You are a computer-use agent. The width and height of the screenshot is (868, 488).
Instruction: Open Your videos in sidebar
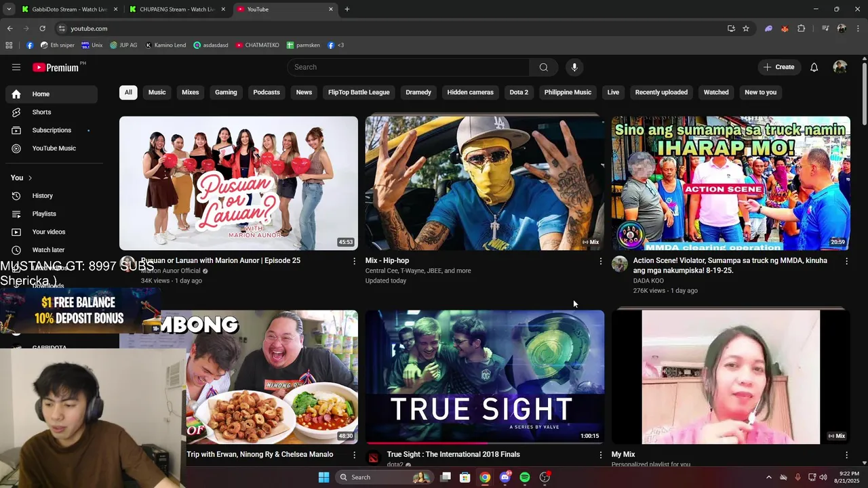pyautogui.click(x=52, y=232)
